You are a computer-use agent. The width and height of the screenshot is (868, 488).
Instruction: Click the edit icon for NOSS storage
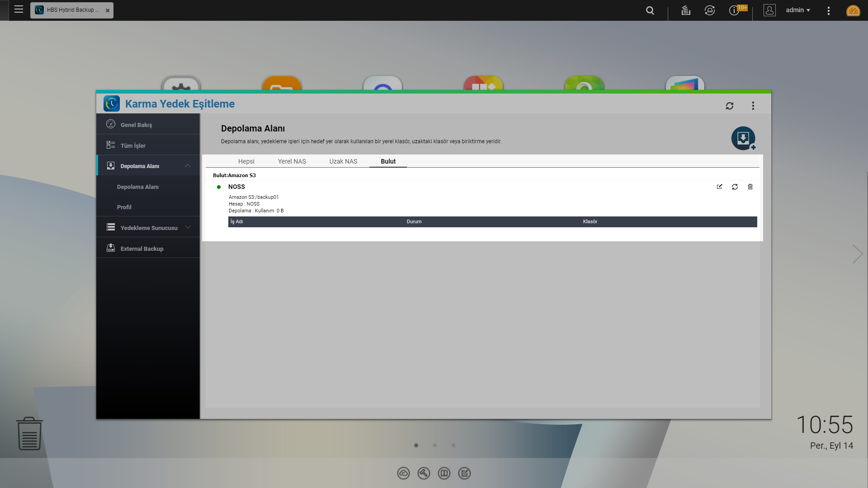point(719,187)
